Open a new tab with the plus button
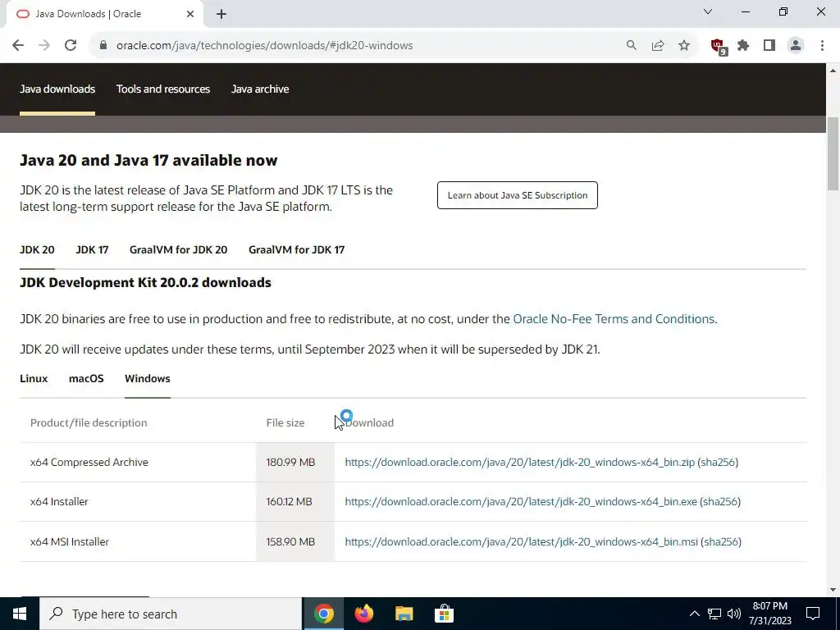 (x=221, y=15)
